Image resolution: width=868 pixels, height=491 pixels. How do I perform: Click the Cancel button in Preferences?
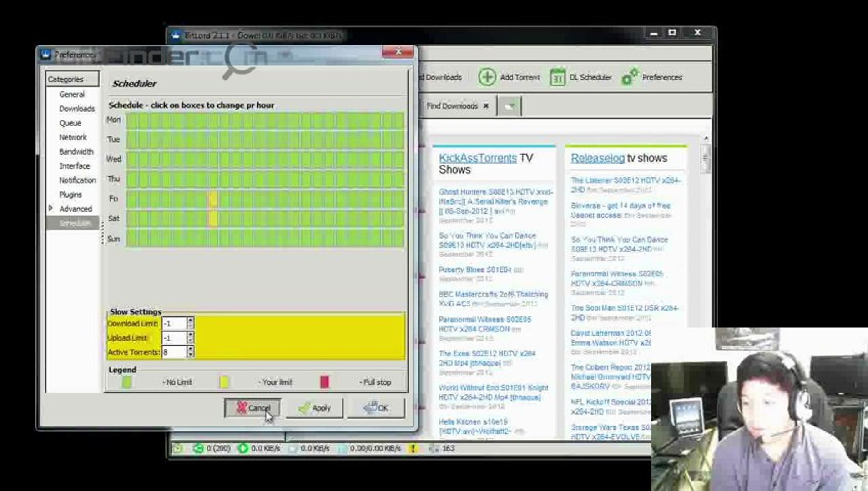252,408
